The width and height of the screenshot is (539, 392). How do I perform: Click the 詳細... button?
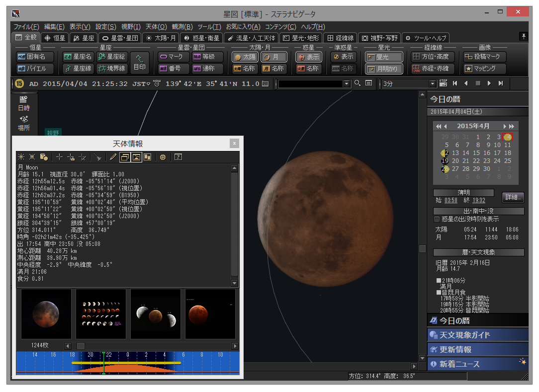pyautogui.click(x=513, y=197)
